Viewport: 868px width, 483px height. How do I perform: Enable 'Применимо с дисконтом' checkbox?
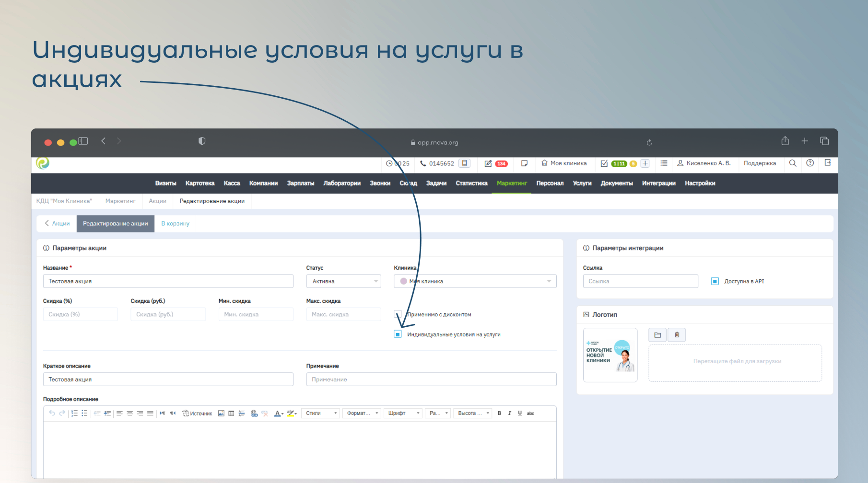[398, 314]
